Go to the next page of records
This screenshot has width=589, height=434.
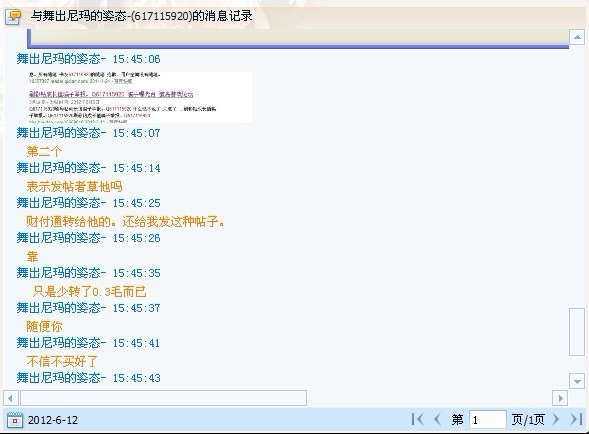(556, 419)
